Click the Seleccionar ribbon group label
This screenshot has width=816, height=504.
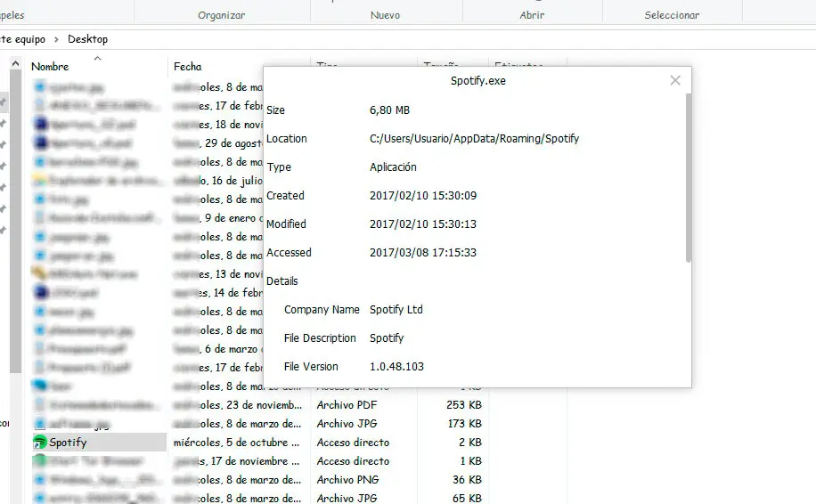[x=672, y=15]
